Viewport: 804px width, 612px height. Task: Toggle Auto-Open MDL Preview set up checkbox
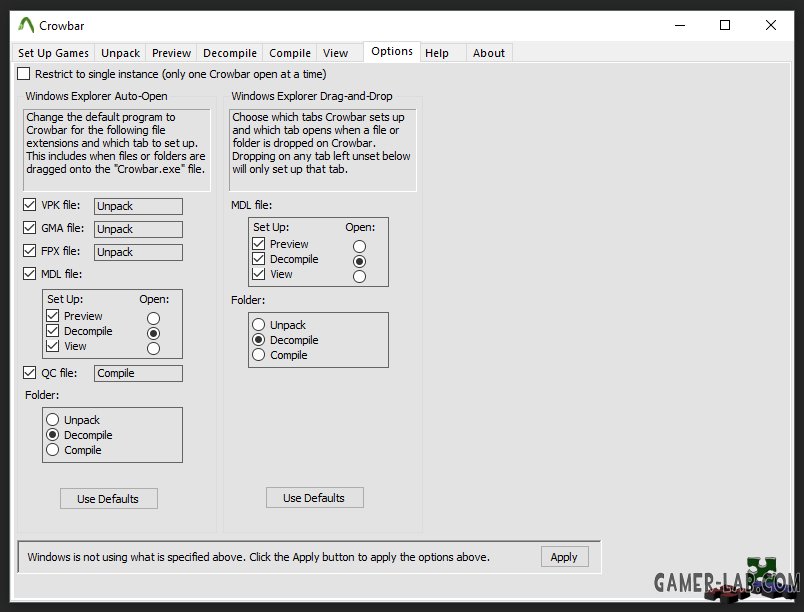click(52, 315)
